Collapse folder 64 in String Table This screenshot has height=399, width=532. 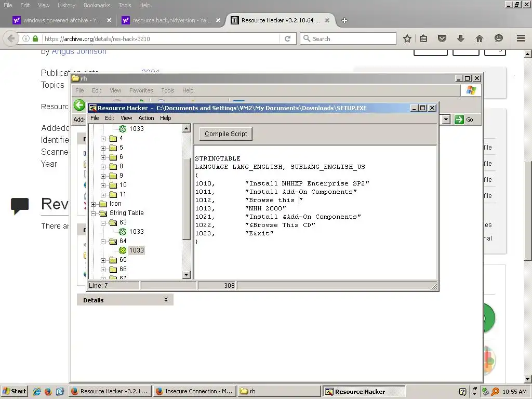coord(103,242)
